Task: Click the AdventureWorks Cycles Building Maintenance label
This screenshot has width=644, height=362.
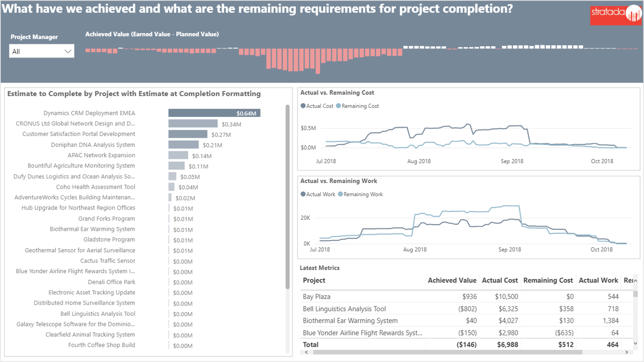Action: coord(75,197)
